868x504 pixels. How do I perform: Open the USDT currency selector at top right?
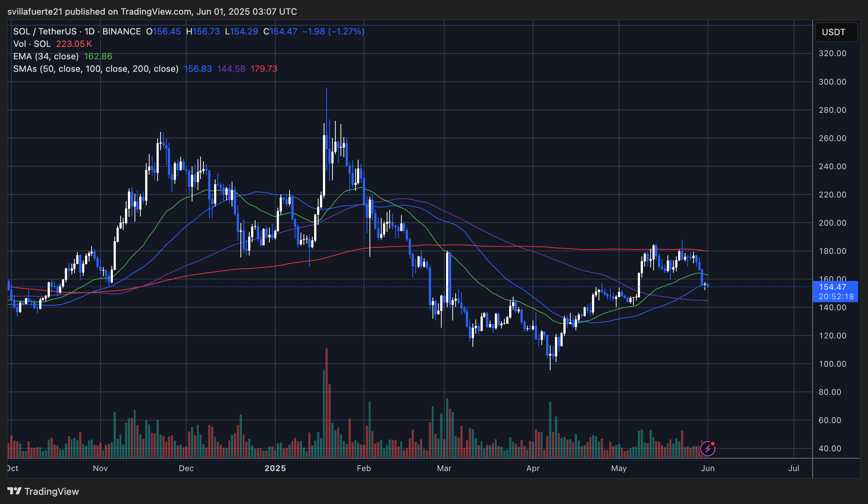pos(836,32)
